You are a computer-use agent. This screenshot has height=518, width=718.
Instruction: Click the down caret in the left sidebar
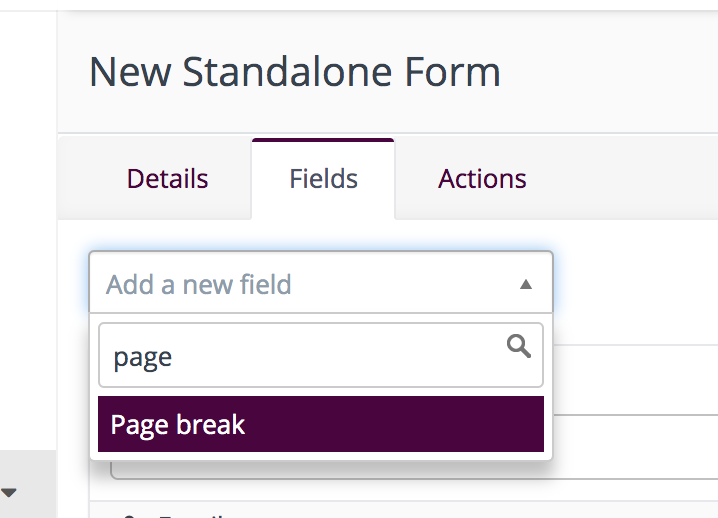click(x=9, y=493)
